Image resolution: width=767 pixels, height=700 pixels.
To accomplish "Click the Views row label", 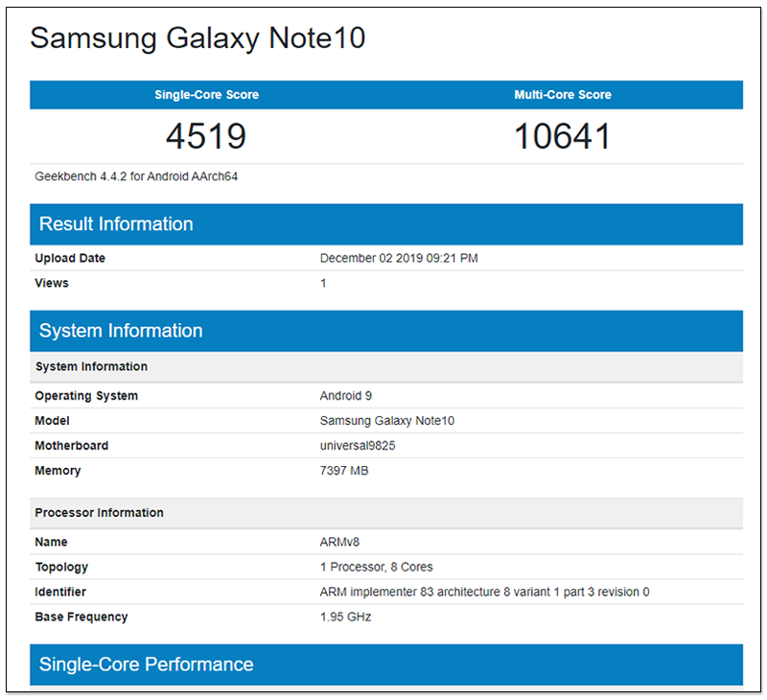I will point(52,283).
